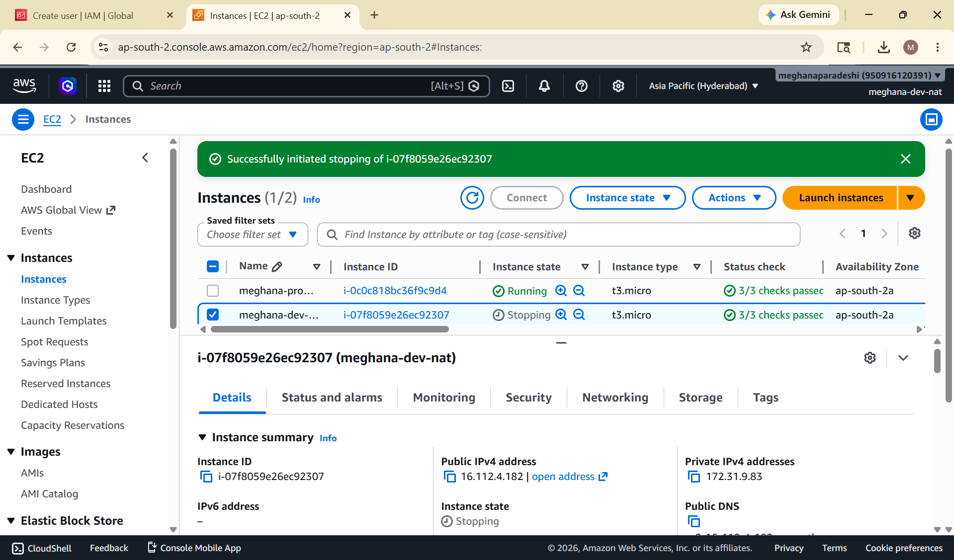Dismiss the stopping success notification
The width and height of the screenshot is (954, 560).
coord(905,159)
